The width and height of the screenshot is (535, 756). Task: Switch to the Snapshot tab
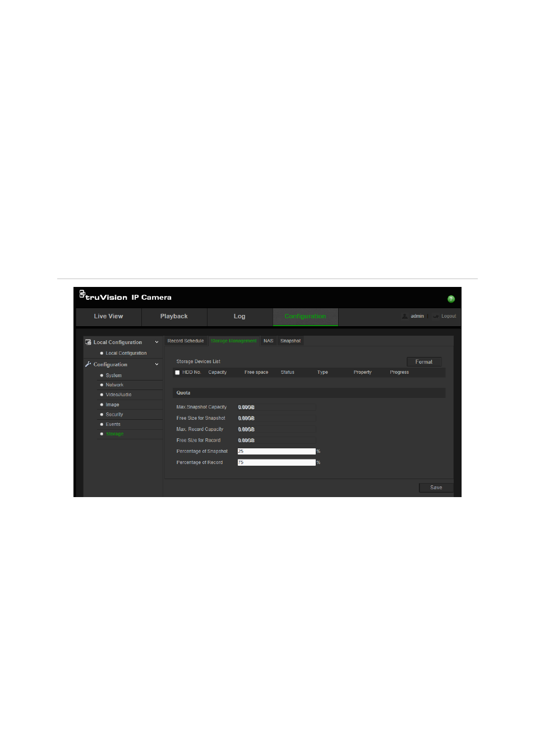(290, 341)
